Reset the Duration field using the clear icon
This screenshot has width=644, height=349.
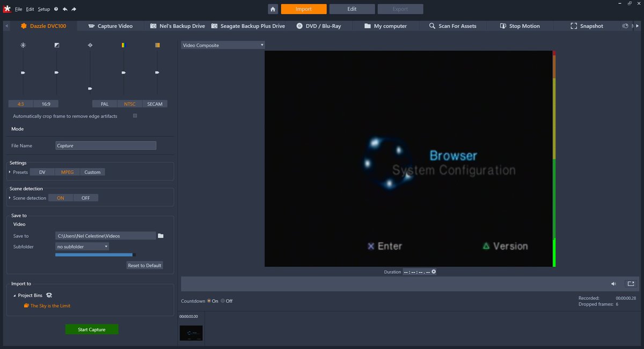434,272
